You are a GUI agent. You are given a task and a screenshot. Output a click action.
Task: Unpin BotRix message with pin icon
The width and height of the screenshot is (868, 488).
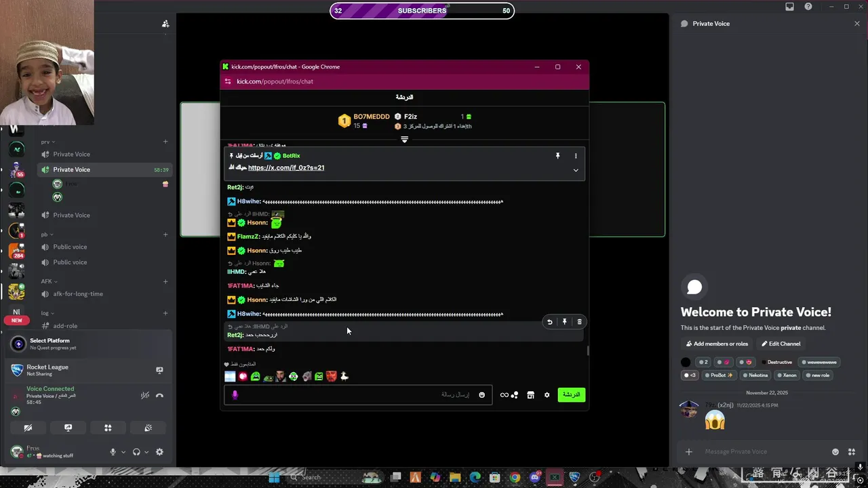557,156
